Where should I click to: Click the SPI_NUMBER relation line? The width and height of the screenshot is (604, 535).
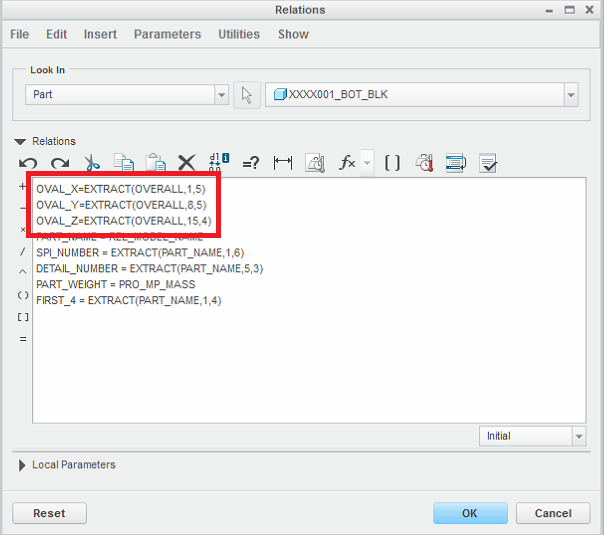140,253
